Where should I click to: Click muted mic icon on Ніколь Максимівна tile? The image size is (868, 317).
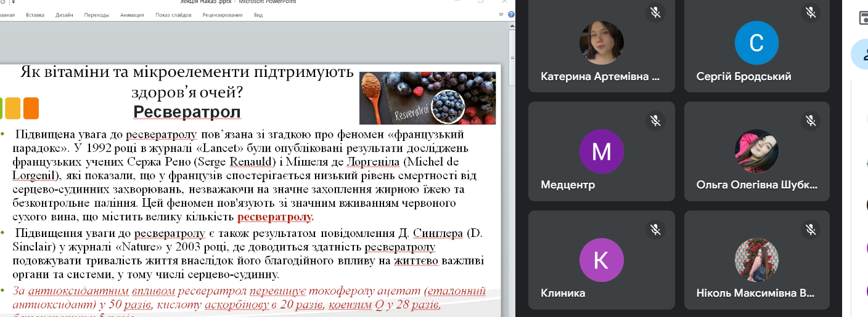(811, 230)
